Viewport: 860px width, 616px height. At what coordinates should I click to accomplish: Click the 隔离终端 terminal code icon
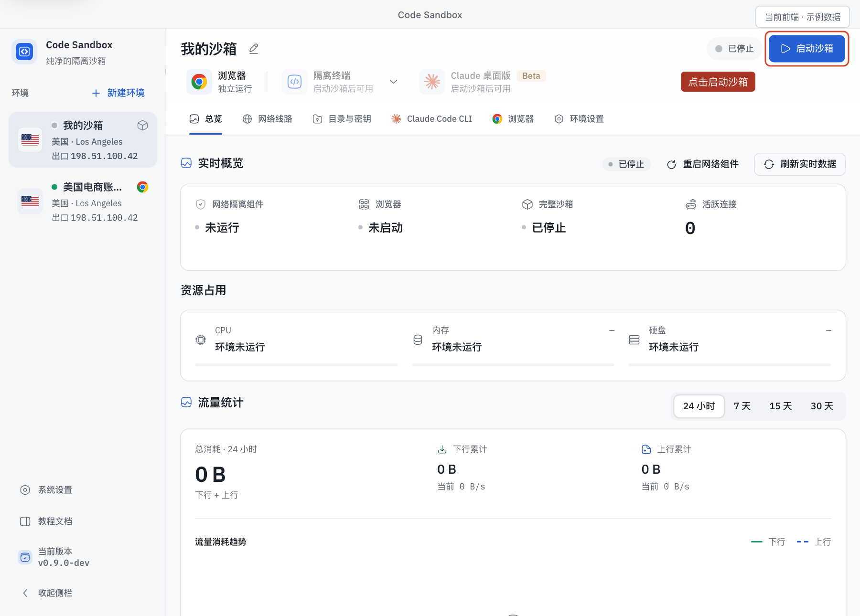coord(294,82)
